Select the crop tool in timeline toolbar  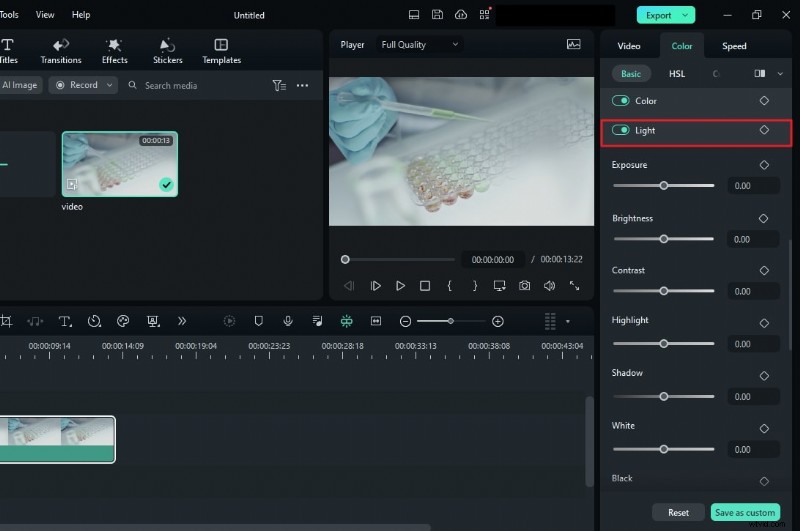[x=6, y=321]
